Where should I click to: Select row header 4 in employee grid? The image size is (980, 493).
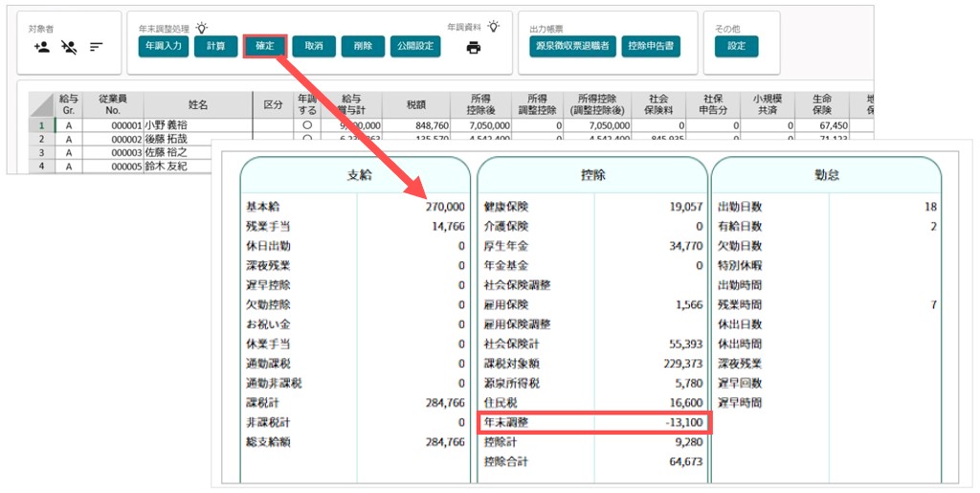[x=42, y=167]
